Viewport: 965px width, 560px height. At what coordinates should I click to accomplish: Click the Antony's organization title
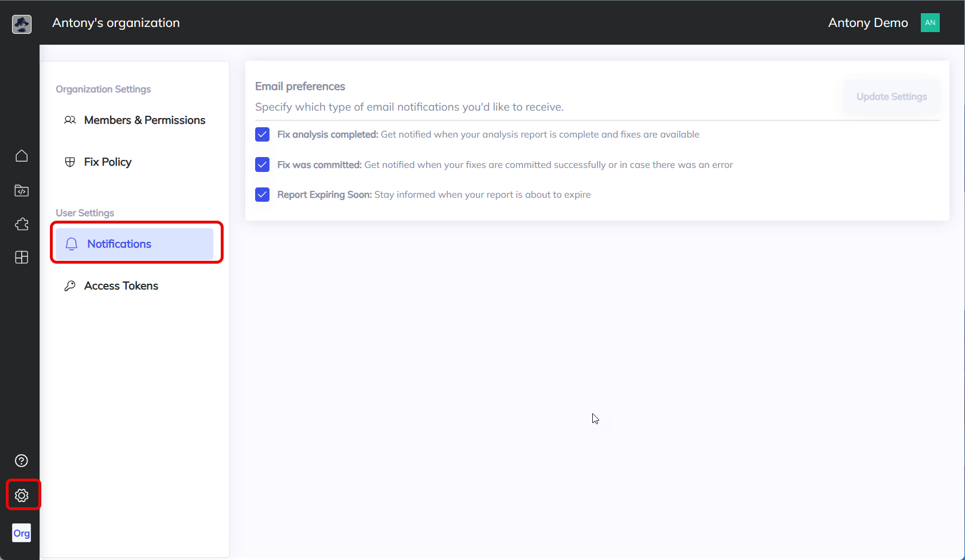(116, 23)
